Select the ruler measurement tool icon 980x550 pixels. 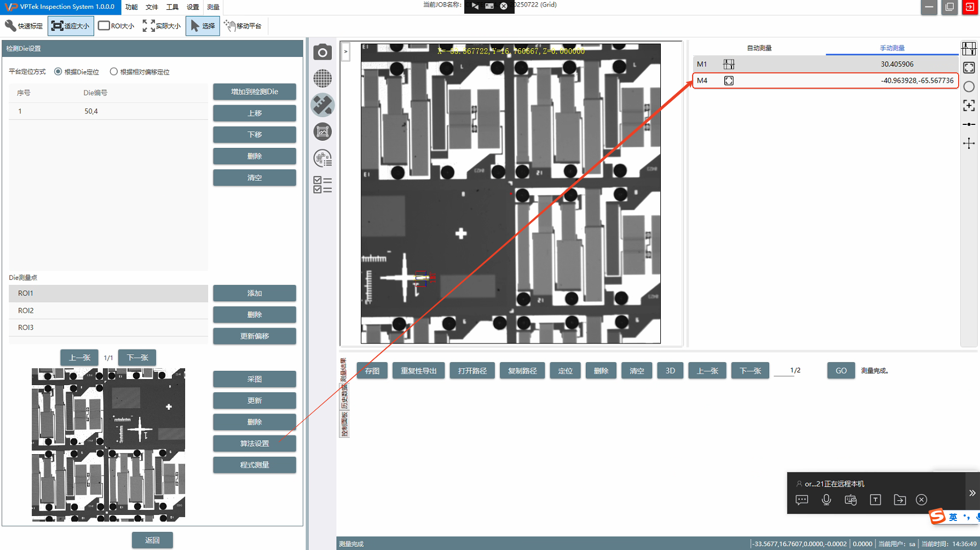coord(322,105)
